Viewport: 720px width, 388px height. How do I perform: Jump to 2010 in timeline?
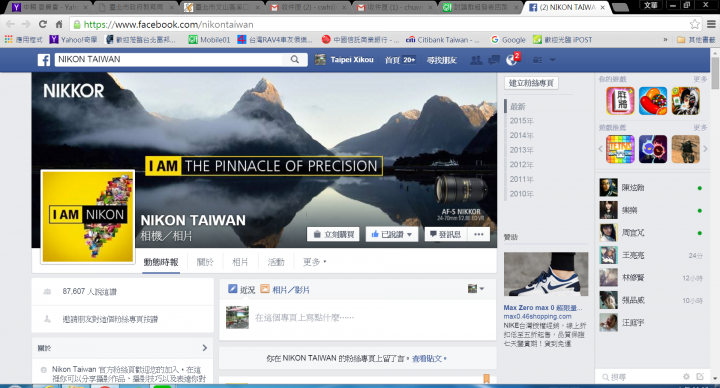tap(522, 194)
